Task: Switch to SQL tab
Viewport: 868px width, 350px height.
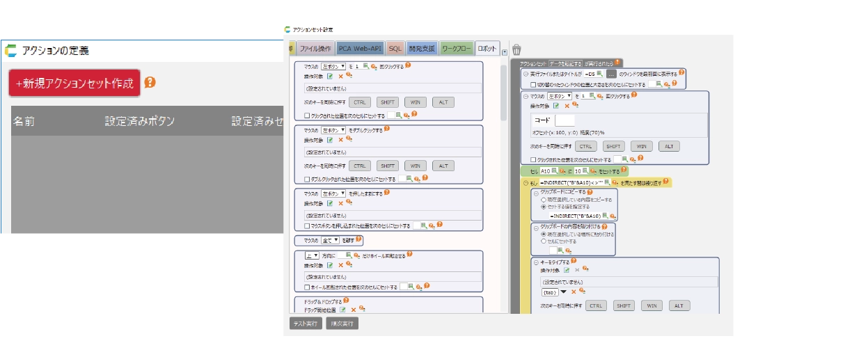Action: (395, 49)
